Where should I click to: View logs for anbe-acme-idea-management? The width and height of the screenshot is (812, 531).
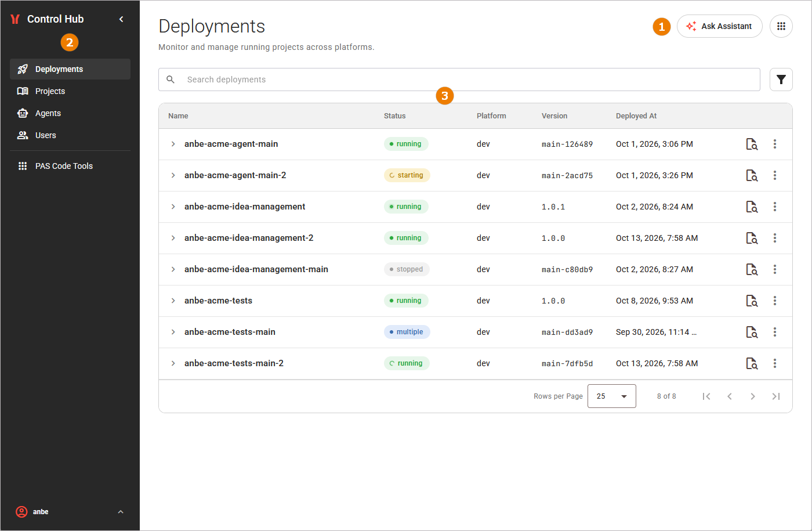752,207
